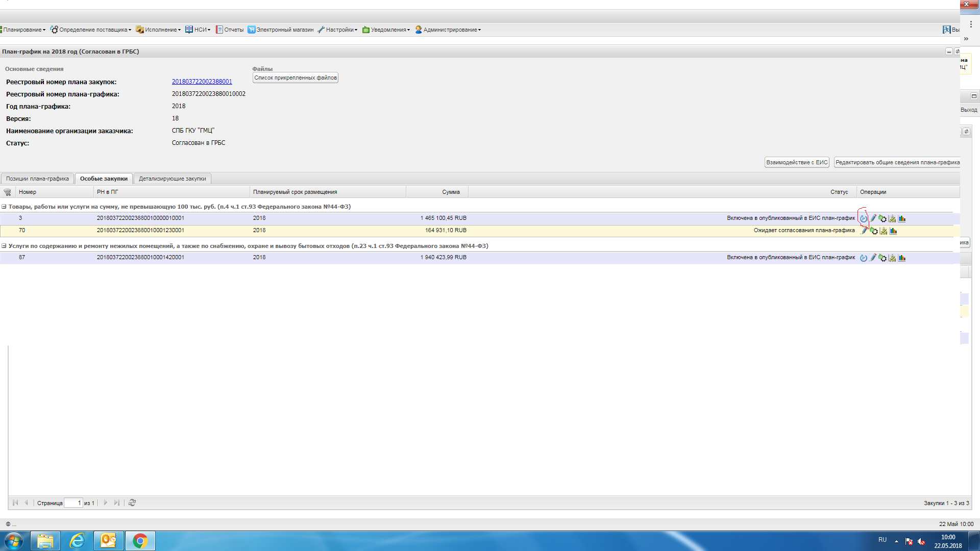Go to the next page in the pager
This screenshot has height=551, width=980.
click(106, 503)
